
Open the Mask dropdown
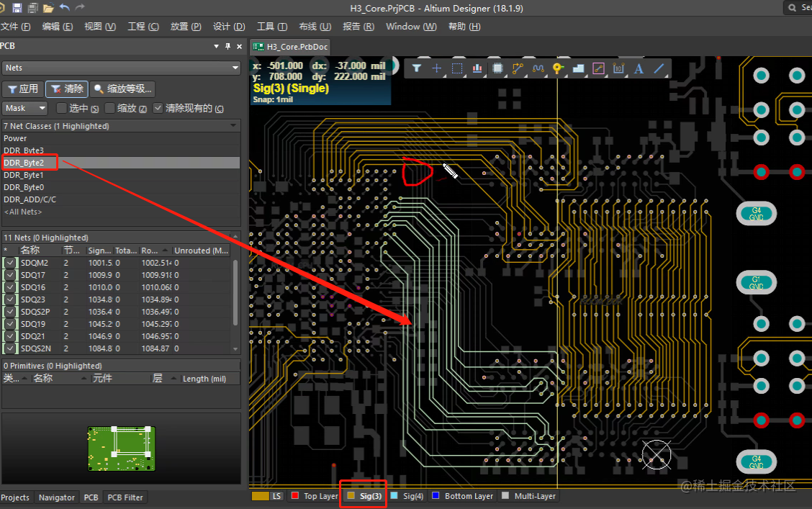point(24,108)
